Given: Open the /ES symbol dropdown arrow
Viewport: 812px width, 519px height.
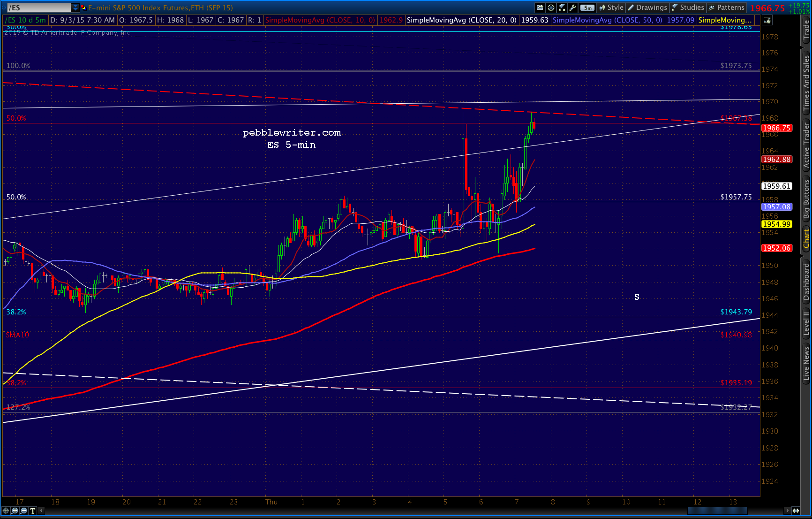Looking at the screenshot, I should [75, 8].
